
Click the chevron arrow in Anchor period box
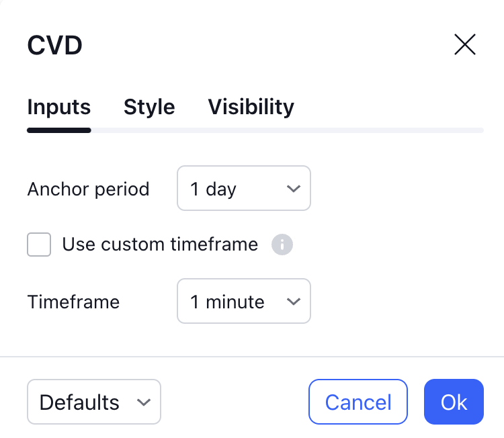pyautogui.click(x=294, y=189)
